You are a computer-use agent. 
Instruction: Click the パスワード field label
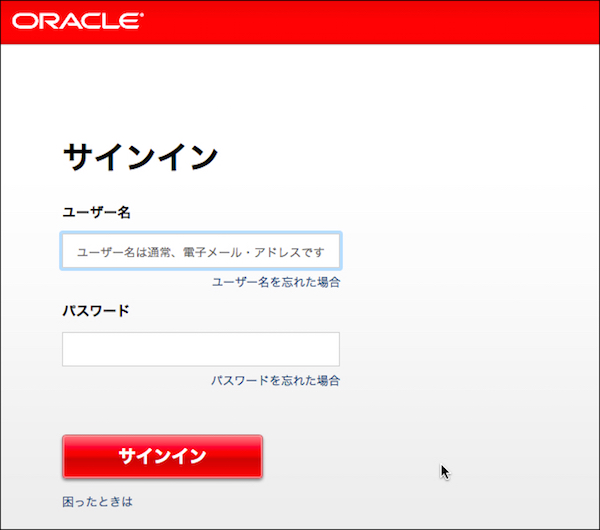(x=96, y=310)
